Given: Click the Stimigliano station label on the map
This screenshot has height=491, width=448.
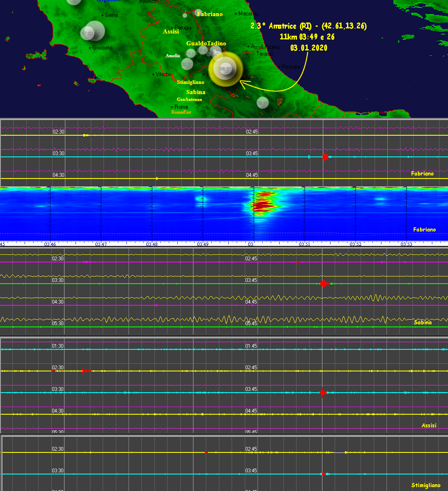Looking at the screenshot, I should pos(190,82).
